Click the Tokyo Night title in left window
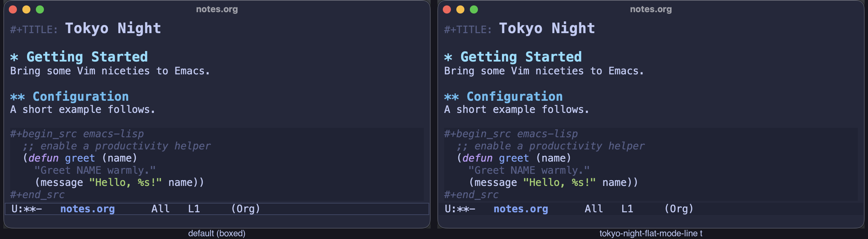Image resolution: width=868 pixels, height=239 pixels. tap(113, 28)
